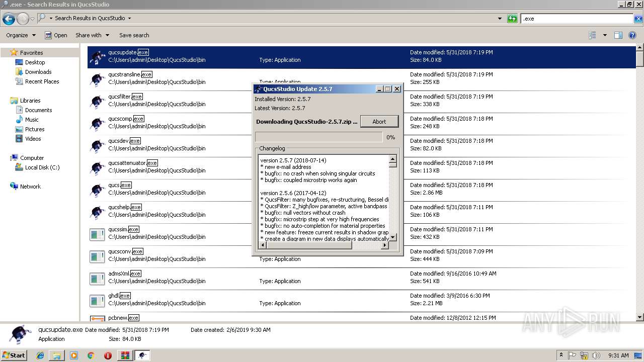Open Recent Places in the navigation pane
Image resolution: width=644 pixels, height=362 pixels.
pos(42,81)
